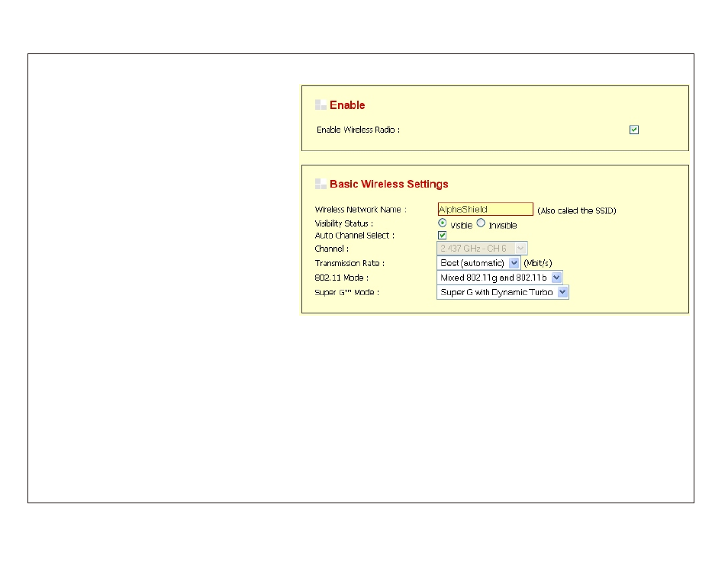Click the '(Mbit/s)' unit text
Viewport: 728px width, 562px height.
538,263
